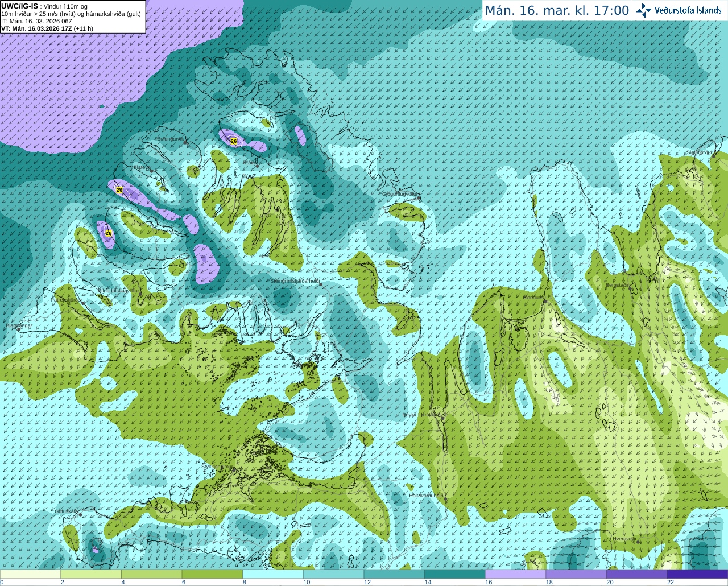Viewport: 728px width, 586px height.
Task: Click the yellow 26 gust marker northwest of Æðey
Action: (x=233, y=141)
